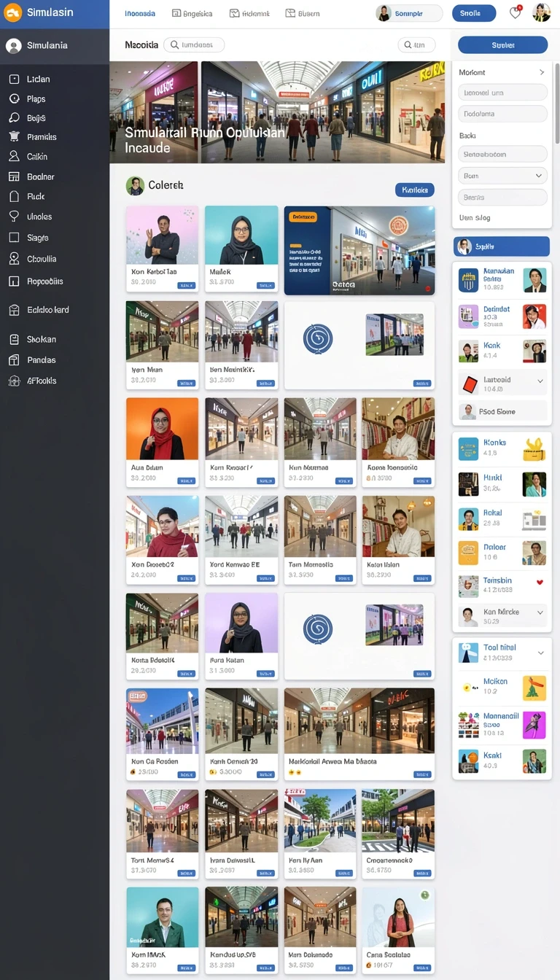This screenshot has height=980, width=560.
Task: Click the Lonoeid uma input field
Action: [502, 93]
